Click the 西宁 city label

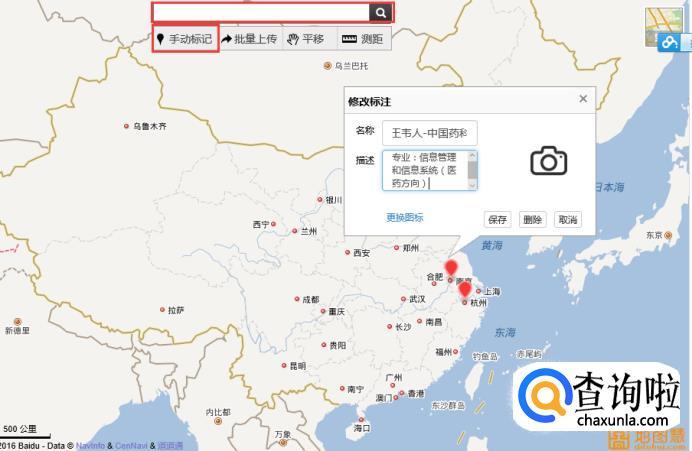coord(261,225)
